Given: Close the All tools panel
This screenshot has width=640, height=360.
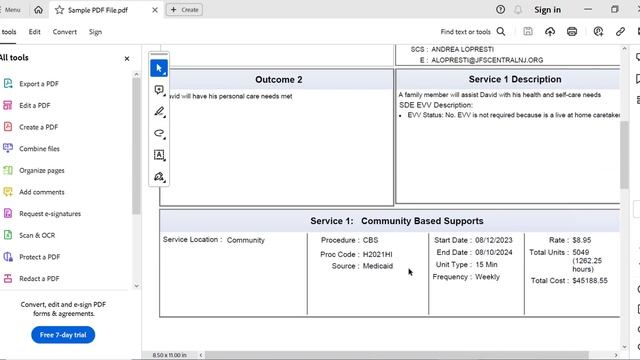Looking at the screenshot, I should click(x=127, y=59).
